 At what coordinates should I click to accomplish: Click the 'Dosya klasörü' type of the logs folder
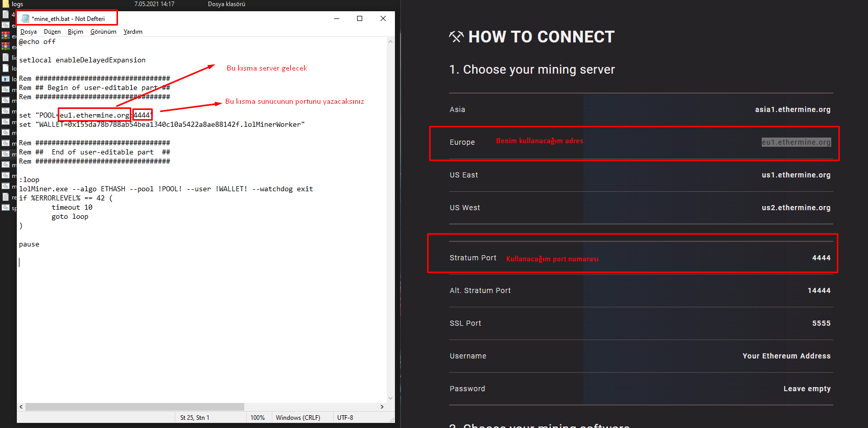point(226,4)
